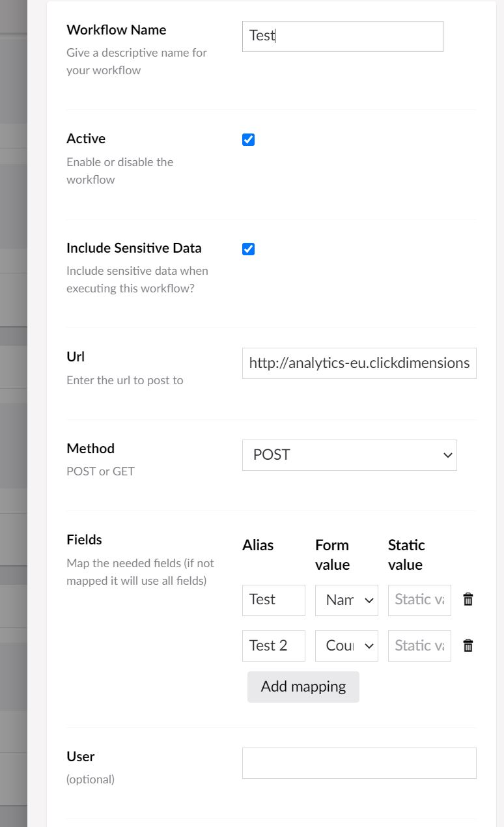Viewport: 504px width, 827px height.
Task: Click the Fields section label
Action: pyautogui.click(x=85, y=540)
